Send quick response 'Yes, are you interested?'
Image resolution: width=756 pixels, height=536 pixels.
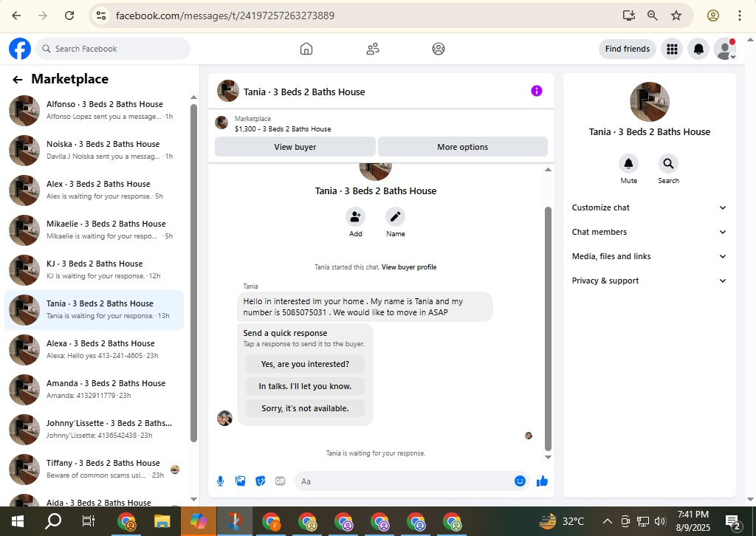click(x=305, y=364)
